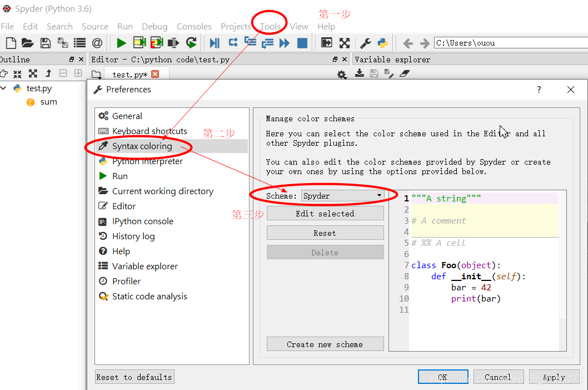Click the Run current cell icon
This screenshot has width=588, height=390.
[139, 43]
